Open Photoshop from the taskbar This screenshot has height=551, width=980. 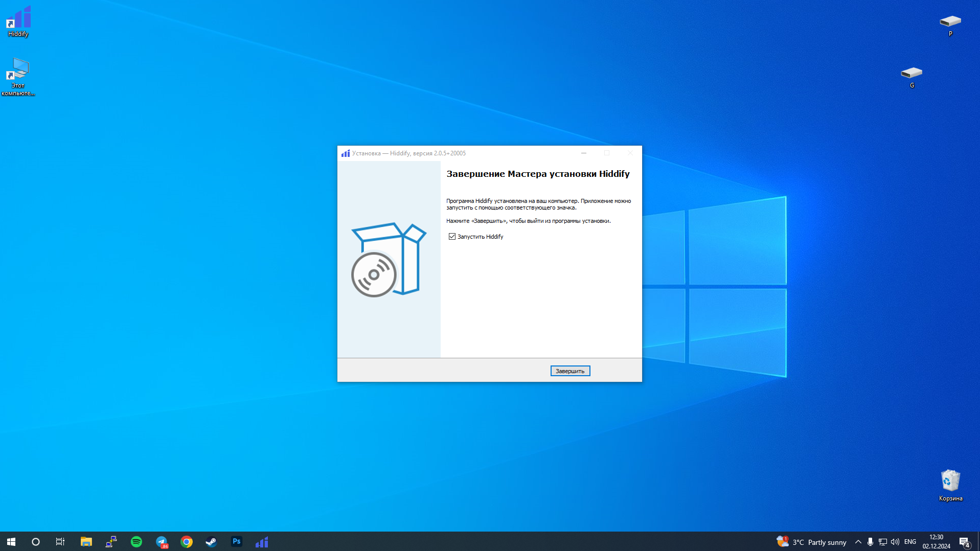(x=237, y=542)
